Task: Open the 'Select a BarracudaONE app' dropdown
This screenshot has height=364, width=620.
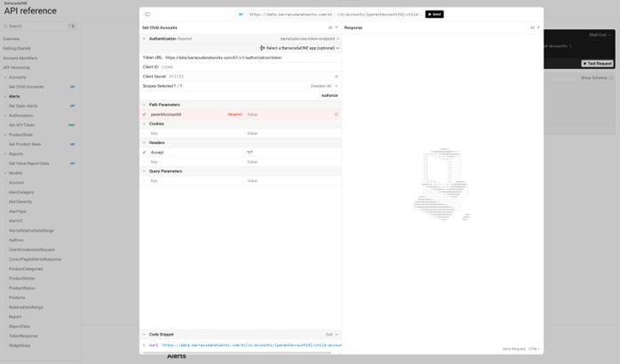Action: [x=299, y=48]
